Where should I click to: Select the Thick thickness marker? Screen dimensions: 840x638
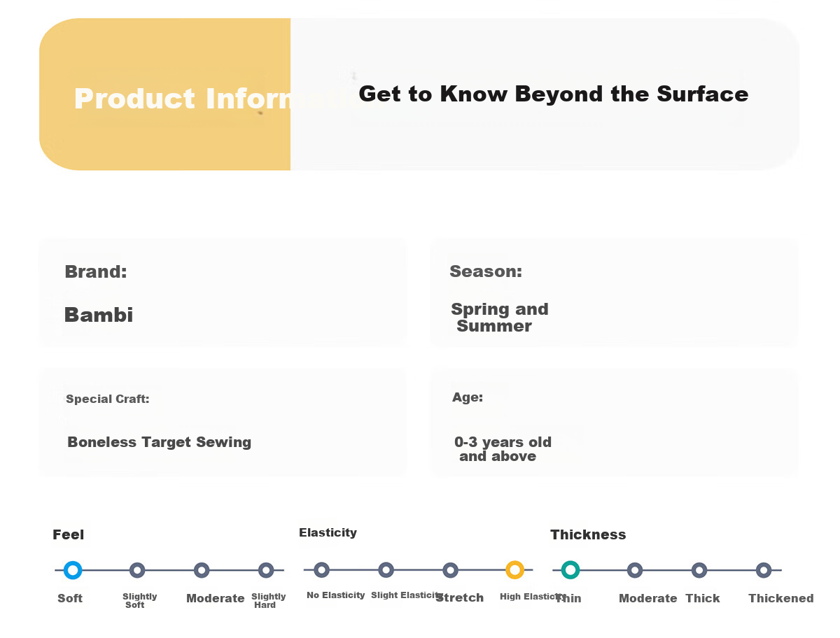(699, 570)
